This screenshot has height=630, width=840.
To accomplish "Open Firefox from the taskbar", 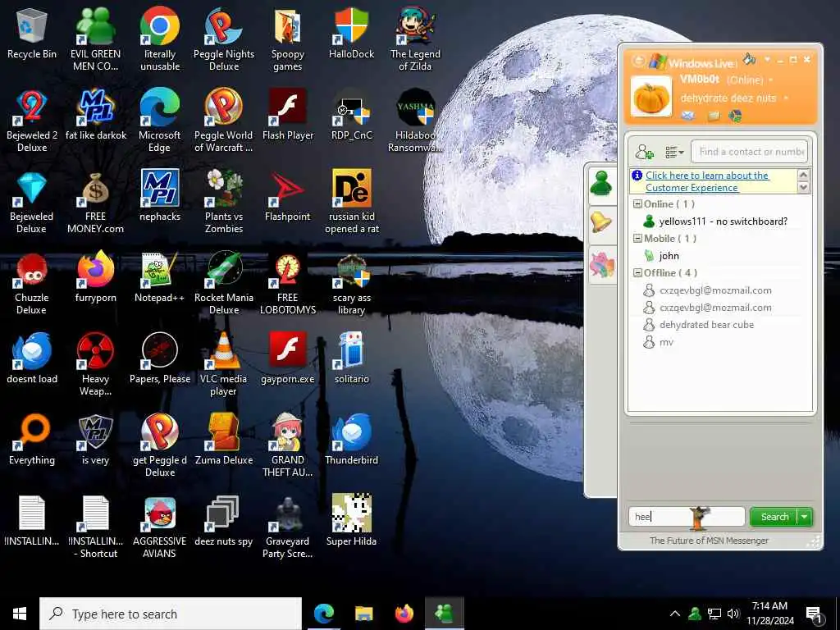I will 404,614.
